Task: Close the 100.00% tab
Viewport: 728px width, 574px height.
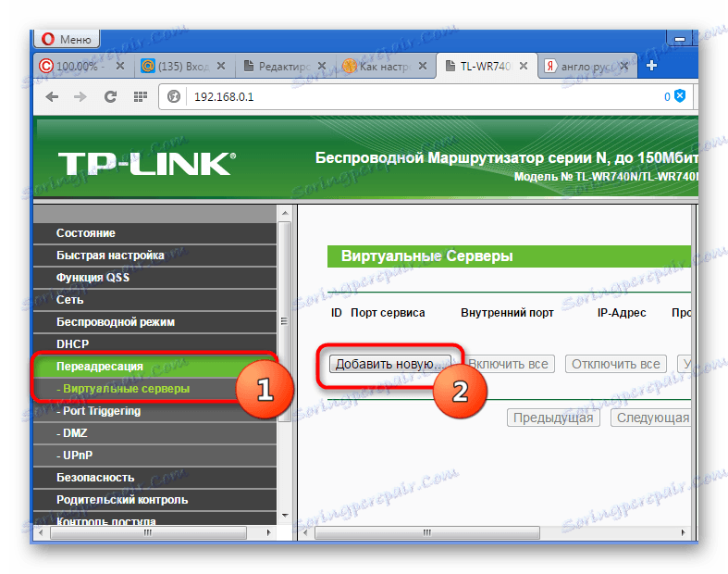Action: coord(119,66)
